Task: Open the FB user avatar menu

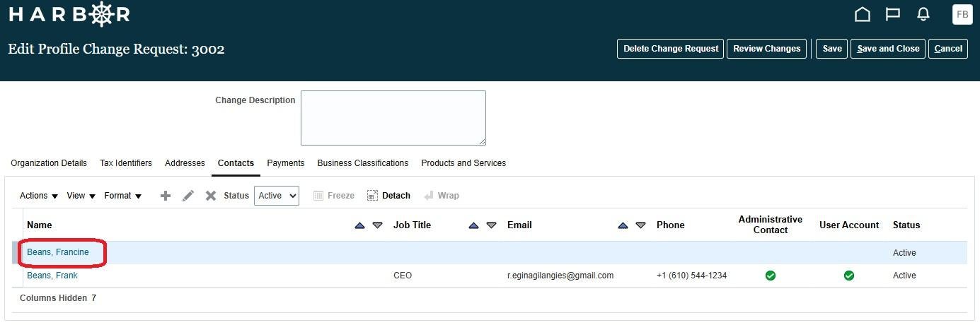Action: click(x=962, y=14)
